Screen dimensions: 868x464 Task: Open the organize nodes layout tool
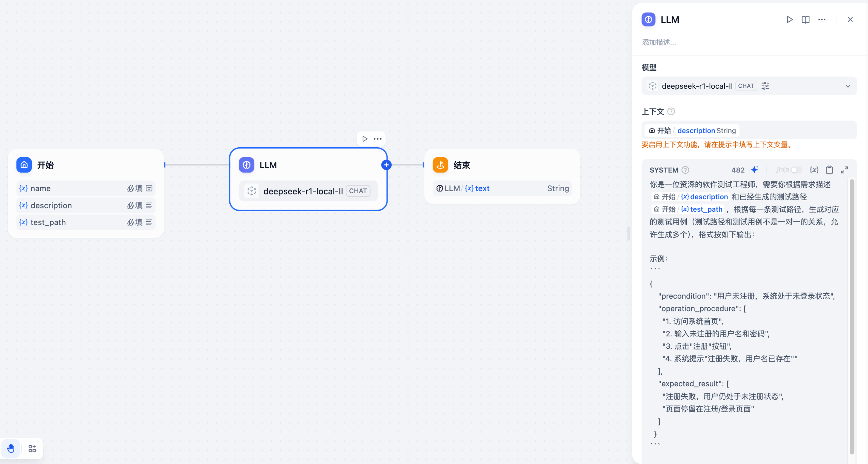[x=32, y=448]
